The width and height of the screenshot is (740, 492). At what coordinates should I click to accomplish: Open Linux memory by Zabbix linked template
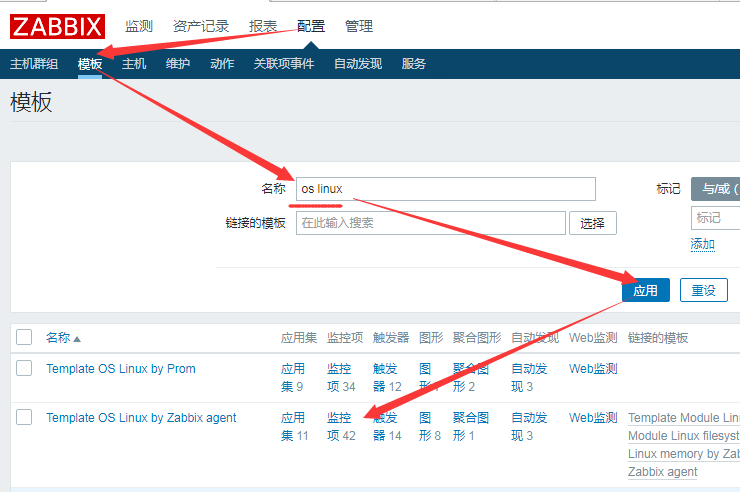coord(684,453)
